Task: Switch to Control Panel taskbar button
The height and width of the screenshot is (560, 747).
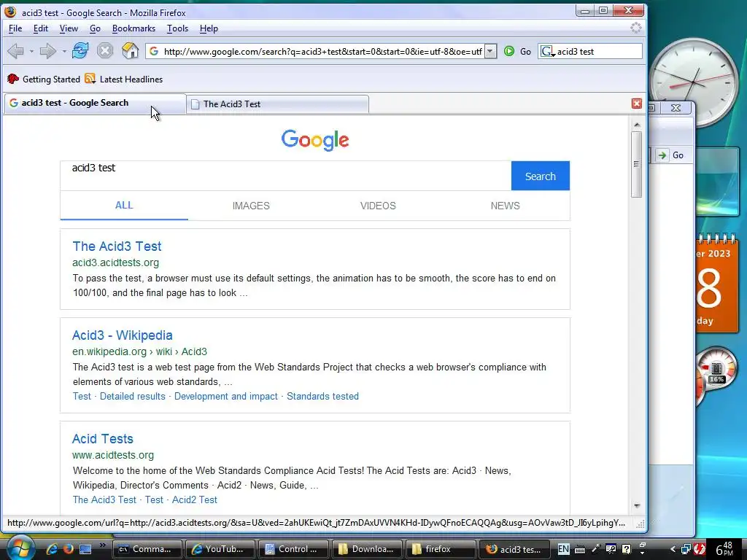Action: point(293,549)
